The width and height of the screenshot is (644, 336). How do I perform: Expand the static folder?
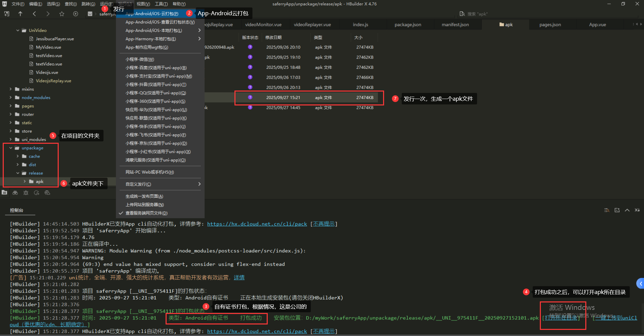[11, 123]
